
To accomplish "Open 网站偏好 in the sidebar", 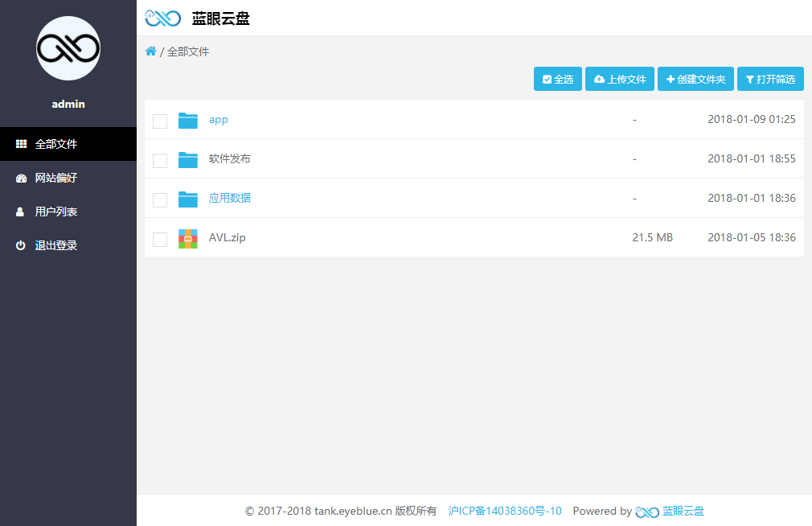I will (x=55, y=178).
